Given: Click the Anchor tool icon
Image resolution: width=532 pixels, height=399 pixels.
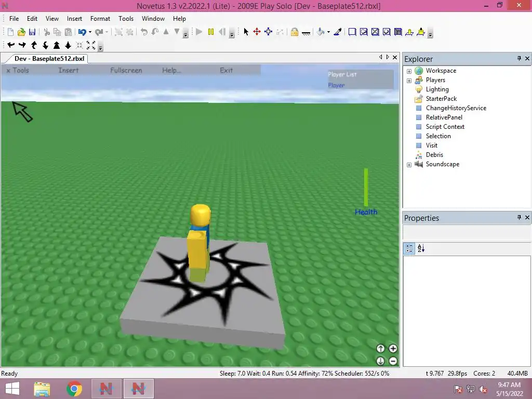Looking at the screenshot, I should click(305, 33).
